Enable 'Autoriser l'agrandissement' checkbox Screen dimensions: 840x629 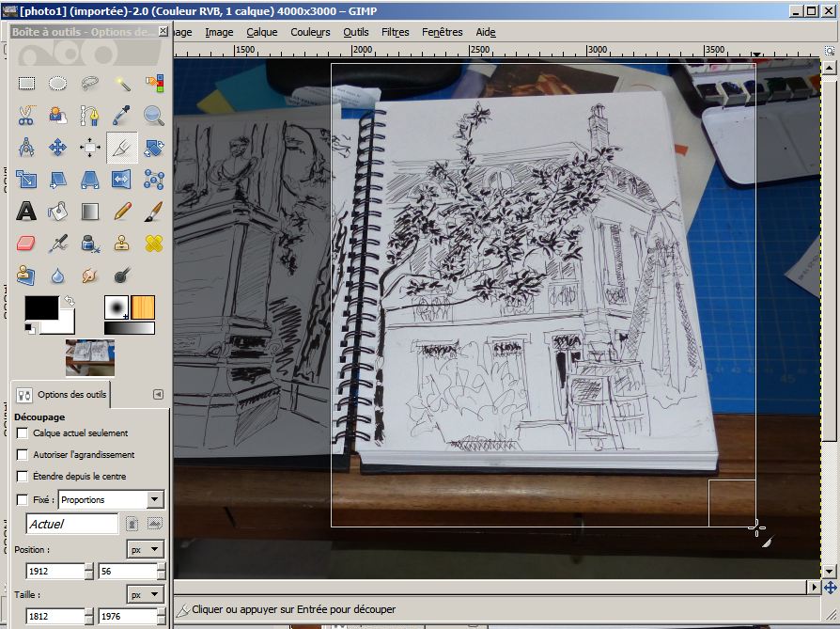23,455
